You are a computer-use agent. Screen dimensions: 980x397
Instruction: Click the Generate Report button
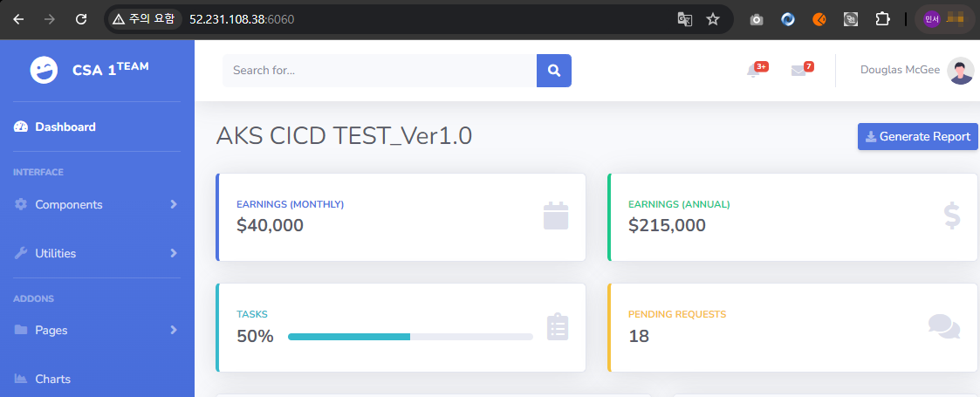pos(917,136)
